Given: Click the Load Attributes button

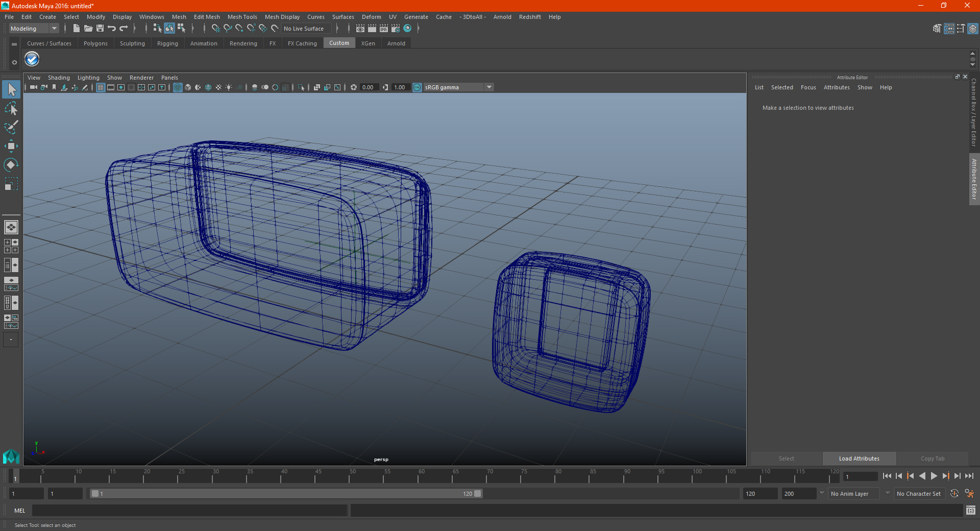Looking at the screenshot, I should point(859,458).
